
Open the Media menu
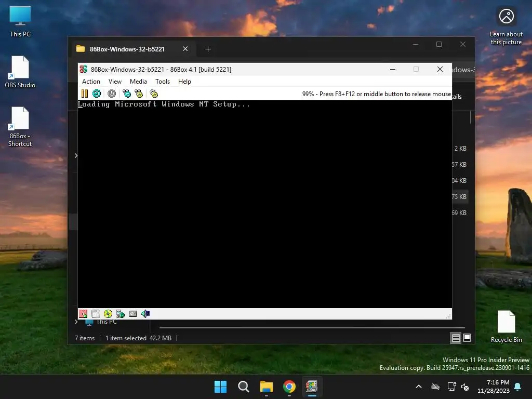click(x=138, y=82)
